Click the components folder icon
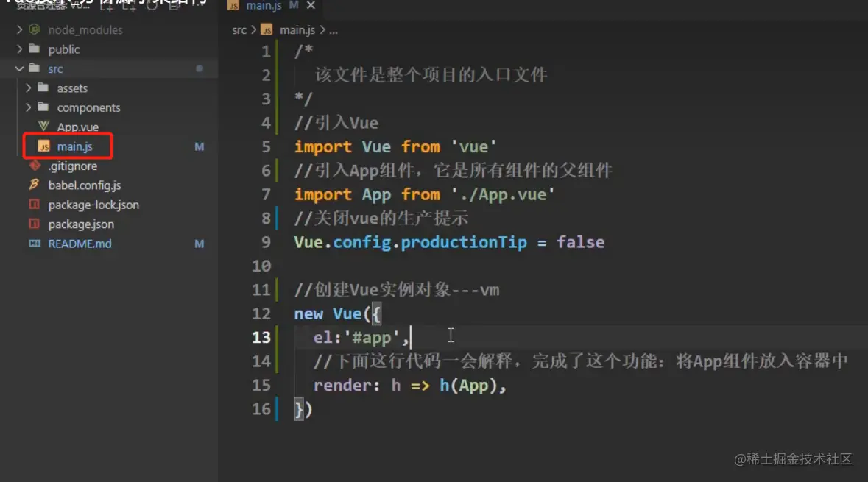Viewport: 868px width, 482px height. coord(43,107)
